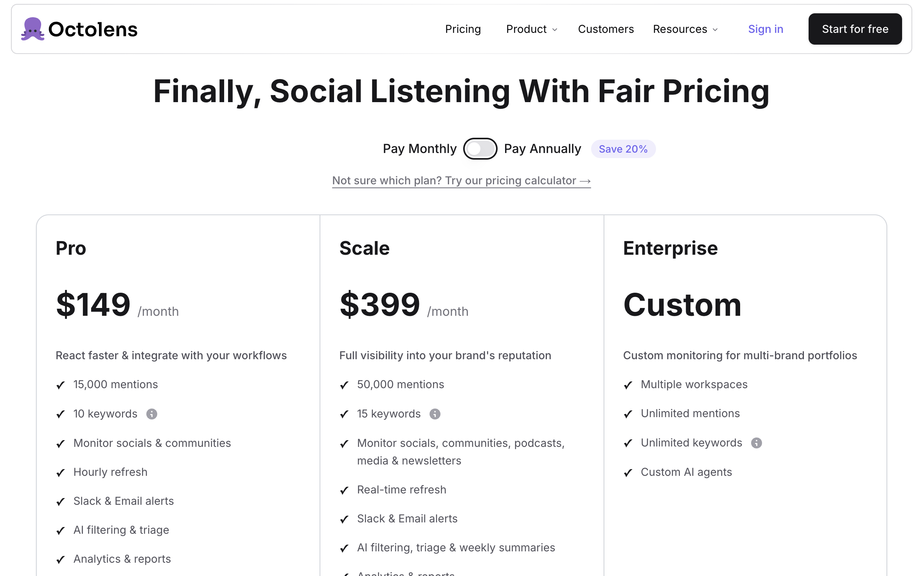Select the Pay Monthly billing label
This screenshot has height=576, width=924.
pyautogui.click(x=419, y=149)
